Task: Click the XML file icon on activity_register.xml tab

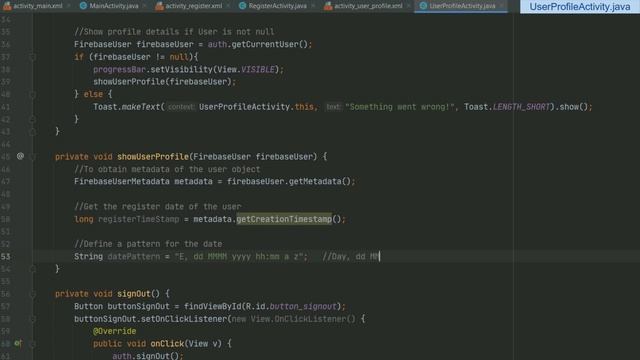Action: (159, 6)
